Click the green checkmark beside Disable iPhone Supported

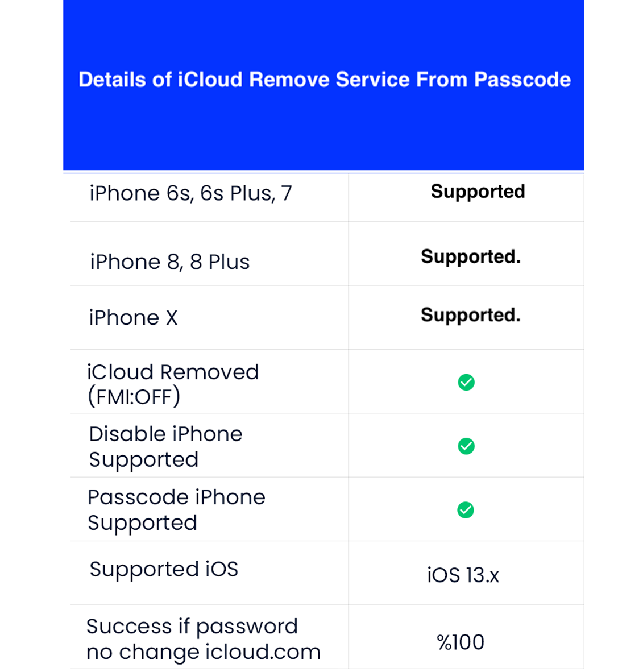coord(466,446)
